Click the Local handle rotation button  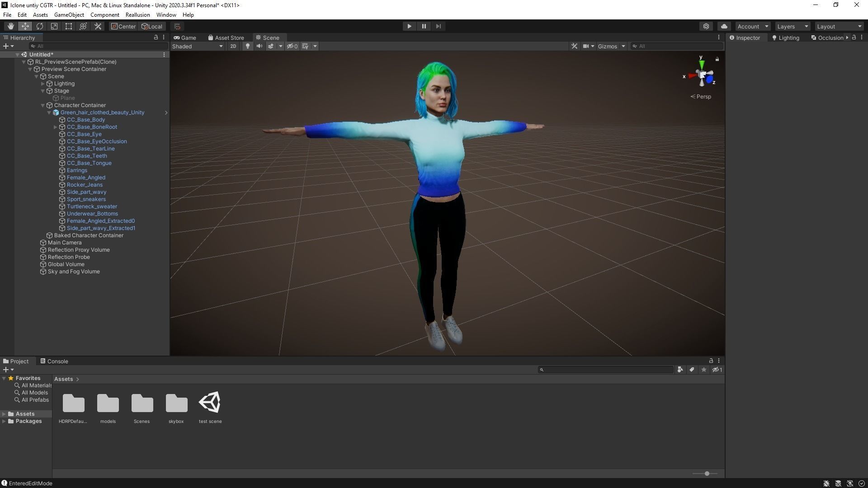click(152, 26)
